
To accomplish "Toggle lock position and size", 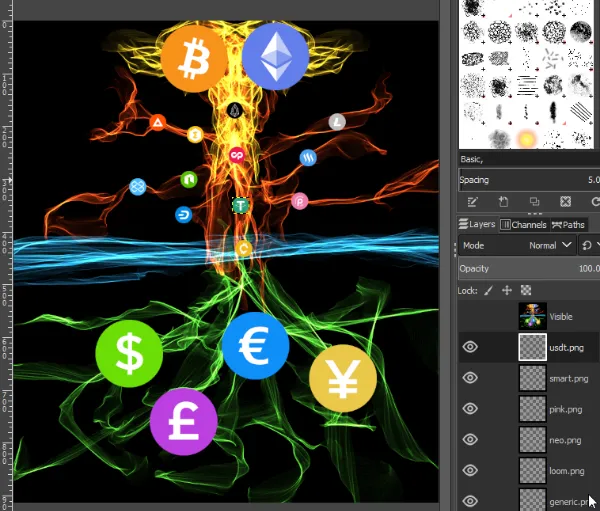I will (507, 291).
